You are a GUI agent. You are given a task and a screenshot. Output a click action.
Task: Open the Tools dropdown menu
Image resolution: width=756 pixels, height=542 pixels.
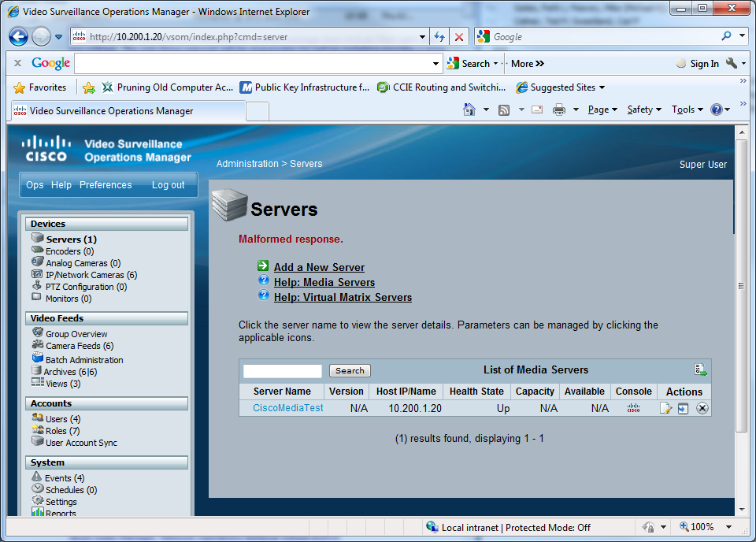point(687,109)
